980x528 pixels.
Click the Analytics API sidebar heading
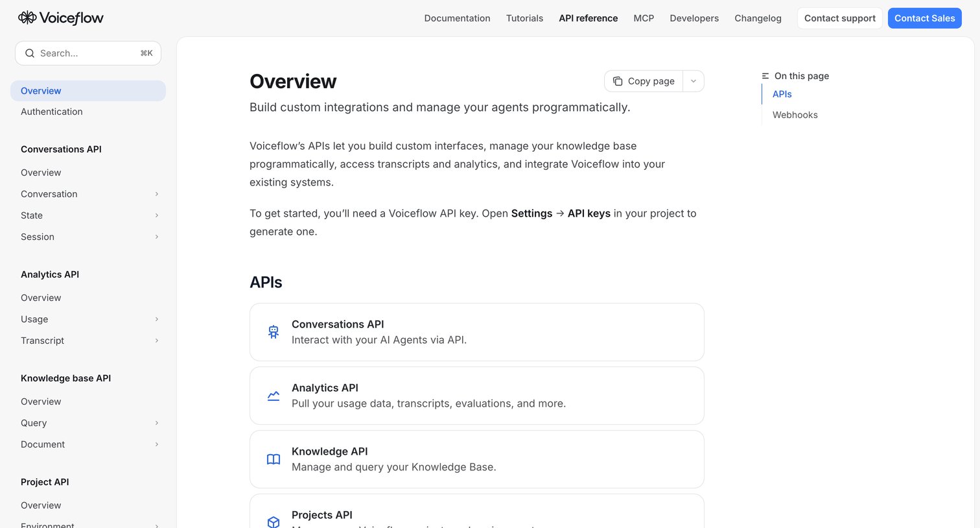50,274
